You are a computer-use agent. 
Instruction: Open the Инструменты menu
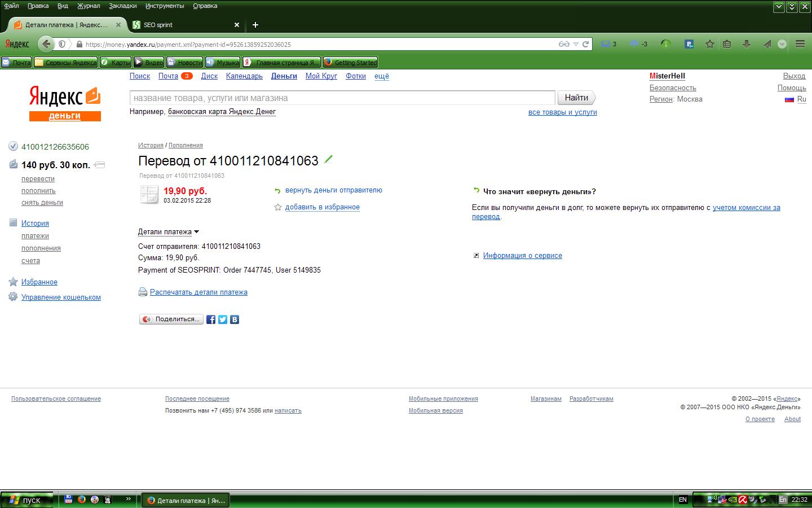[x=165, y=6]
